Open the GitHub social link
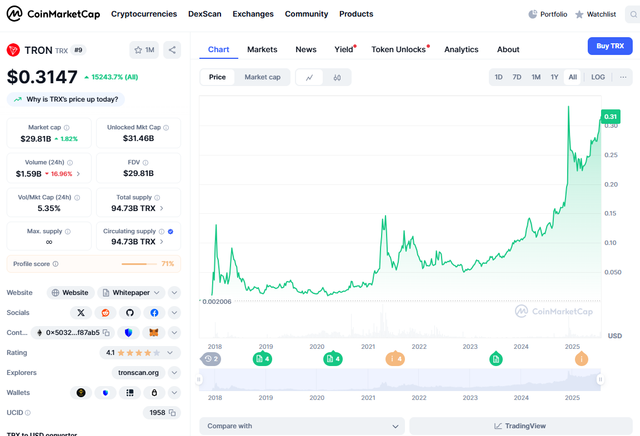The width and height of the screenshot is (640, 436). pyautogui.click(x=130, y=313)
